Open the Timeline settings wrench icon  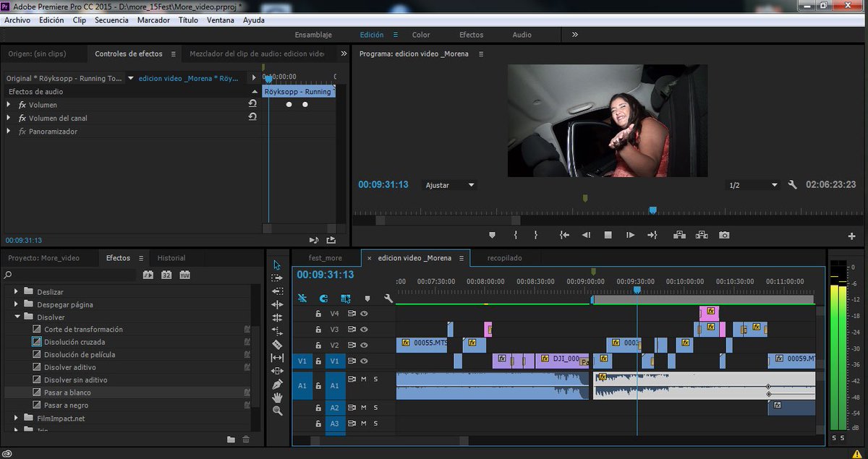388,298
